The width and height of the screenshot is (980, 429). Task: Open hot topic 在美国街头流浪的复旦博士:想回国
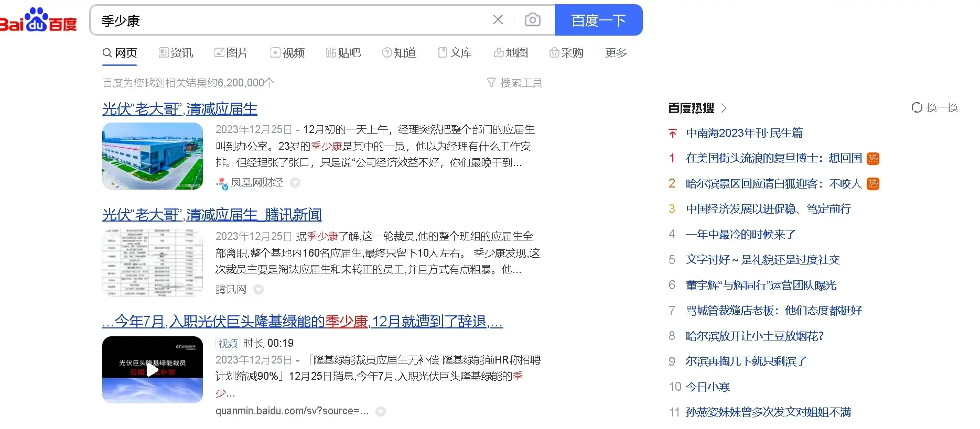[x=774, y=158]
